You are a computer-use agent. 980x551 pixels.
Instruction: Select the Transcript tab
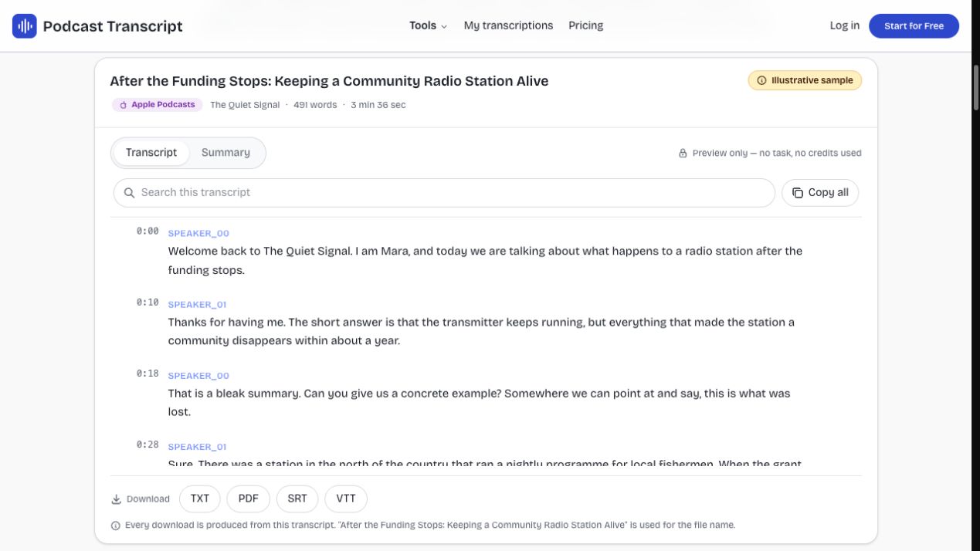pyautogui.click(x=151, y=153)
